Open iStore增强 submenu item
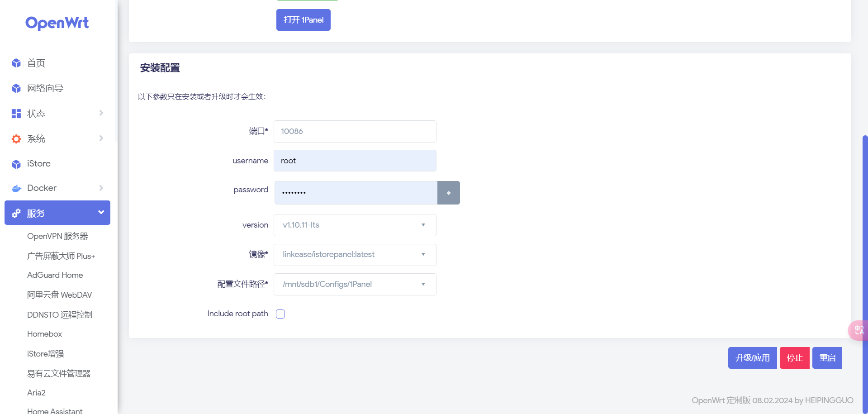Image resolution: width=868 pixels, height=414 pixels. click(x=45, y=354)
